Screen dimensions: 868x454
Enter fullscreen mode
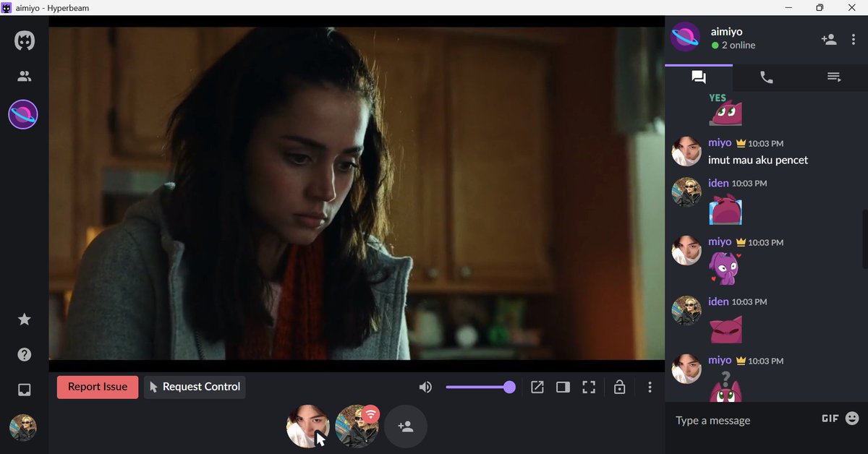coord(589,387)
